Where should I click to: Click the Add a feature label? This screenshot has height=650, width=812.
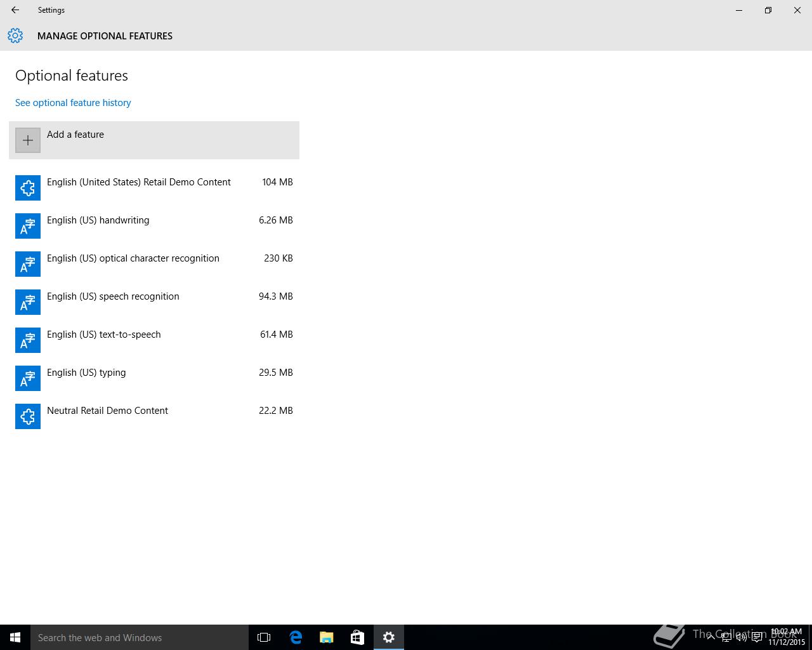point(75,135)
